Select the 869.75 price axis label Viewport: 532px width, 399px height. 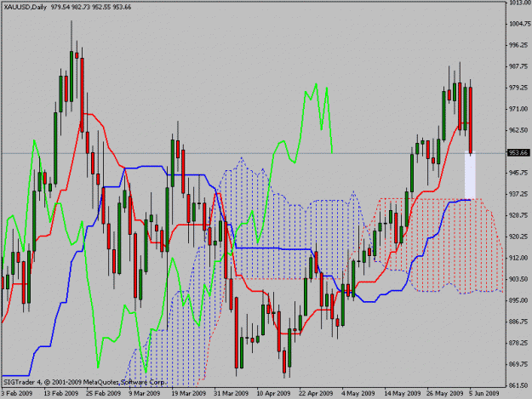tap(519, 364)
